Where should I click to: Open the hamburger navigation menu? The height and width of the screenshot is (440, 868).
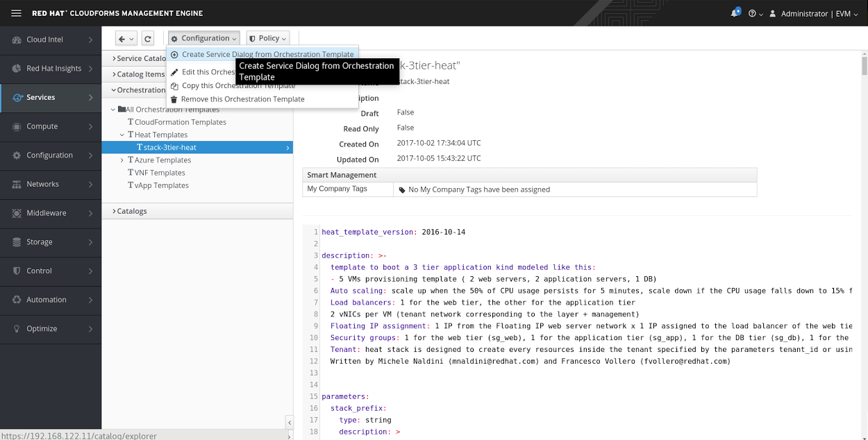tap(17, 13)
